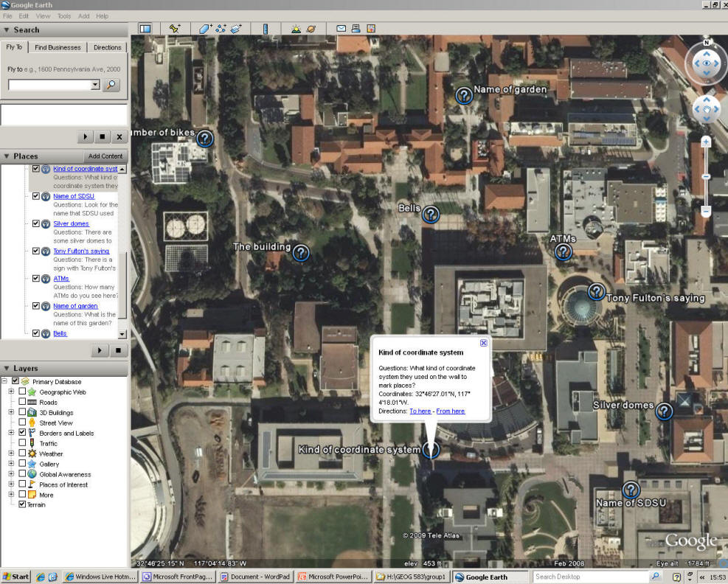Click the Email envelope icon
Image resolution: width=728 pixels, height=584 pixels.
tap(342, 28)
